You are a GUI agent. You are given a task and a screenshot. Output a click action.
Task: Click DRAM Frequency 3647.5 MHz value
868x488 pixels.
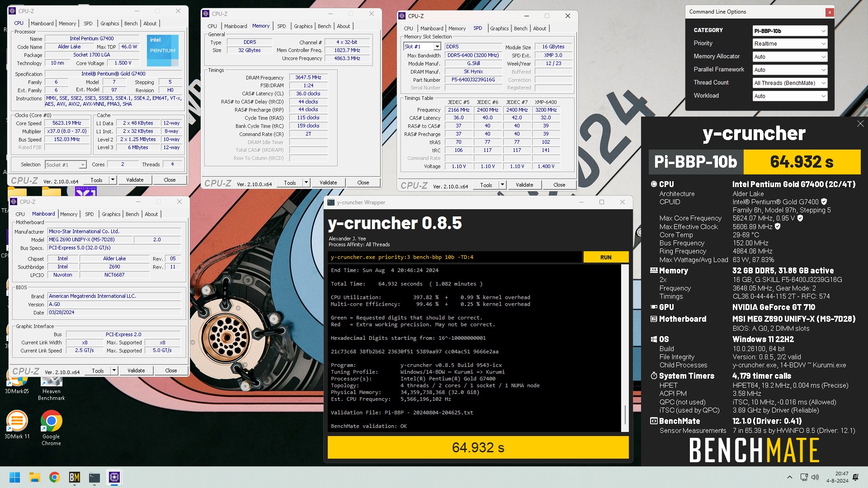coord(308,78)
